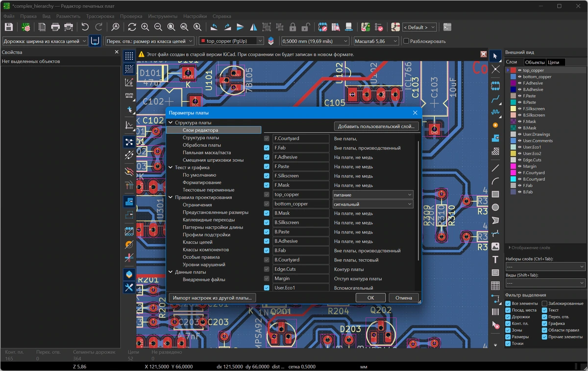Toggle the ratsnest display icon
This screenshot has height=371, width=588.
tap(129, 142)
